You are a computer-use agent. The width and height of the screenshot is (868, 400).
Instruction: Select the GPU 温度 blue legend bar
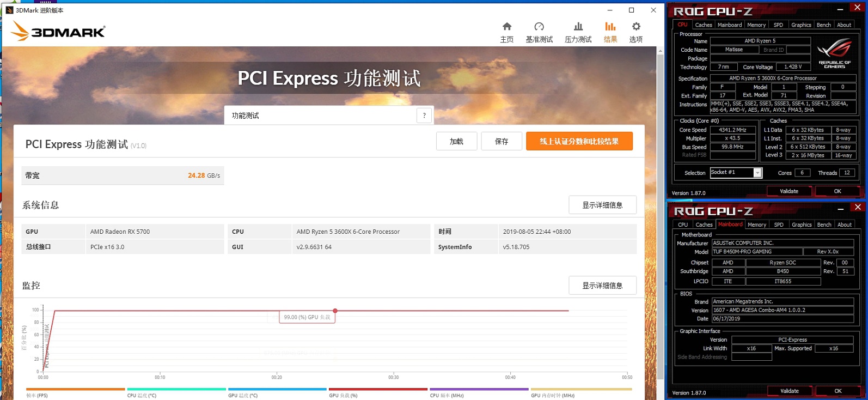[x=277, y=389]
